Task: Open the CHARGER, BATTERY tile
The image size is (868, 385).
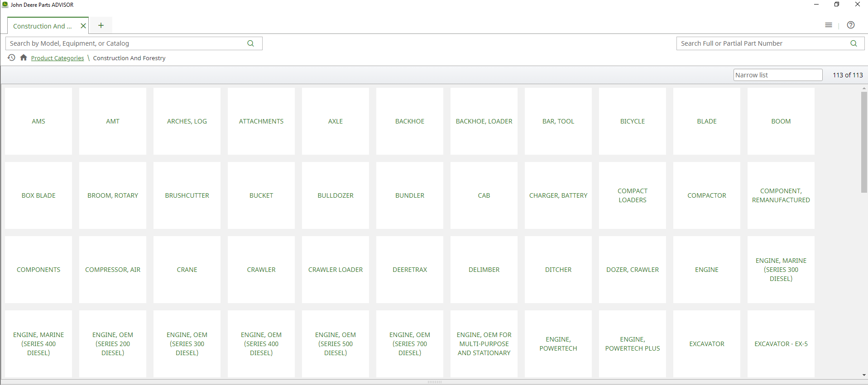Action: [558, 195]
